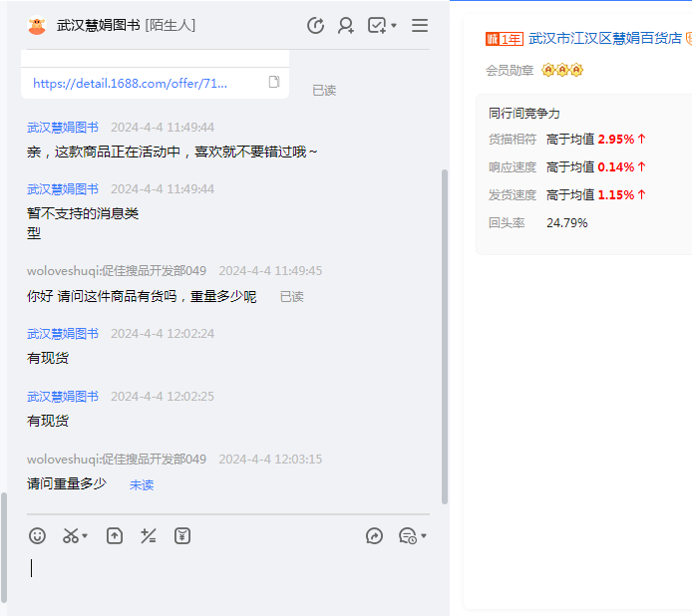Click the member medal badges
Image resolution: width=692 pixels, height=616 pixels.
point(562,71)
